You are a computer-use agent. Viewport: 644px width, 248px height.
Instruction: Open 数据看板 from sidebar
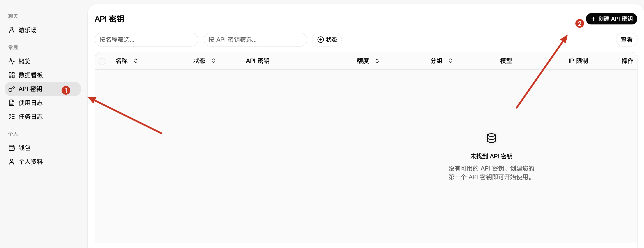pos(43,75)
